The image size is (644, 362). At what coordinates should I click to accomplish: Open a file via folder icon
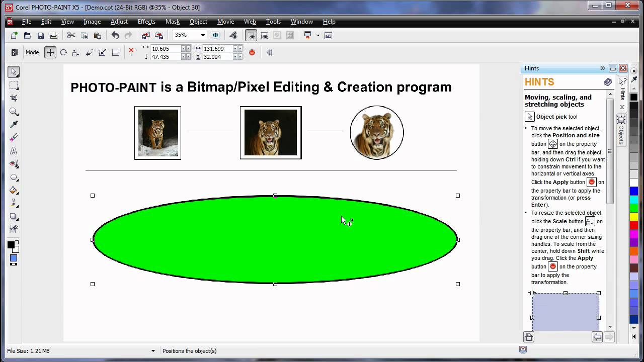click(27, 35)
